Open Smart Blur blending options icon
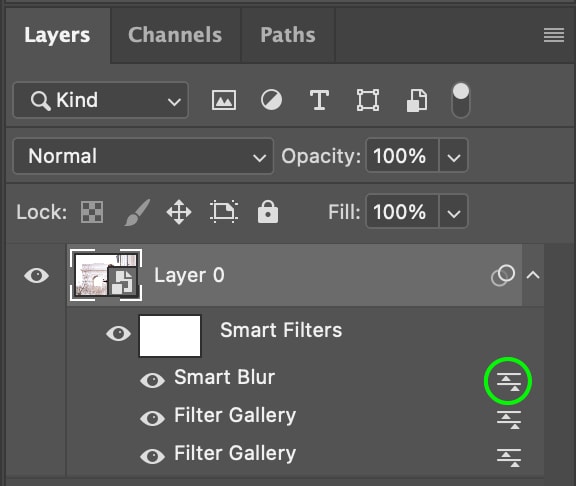This screenshot has width=576, height=486. [509, 382]
